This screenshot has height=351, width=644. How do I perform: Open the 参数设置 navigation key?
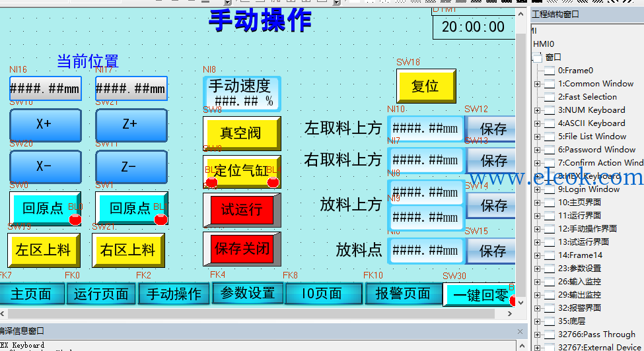247,293
